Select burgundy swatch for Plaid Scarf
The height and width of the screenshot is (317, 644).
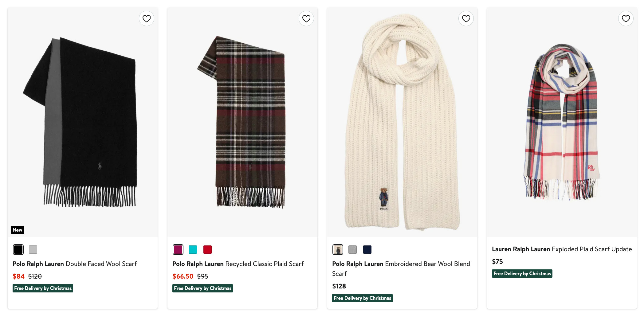click(x=178, y=249)
